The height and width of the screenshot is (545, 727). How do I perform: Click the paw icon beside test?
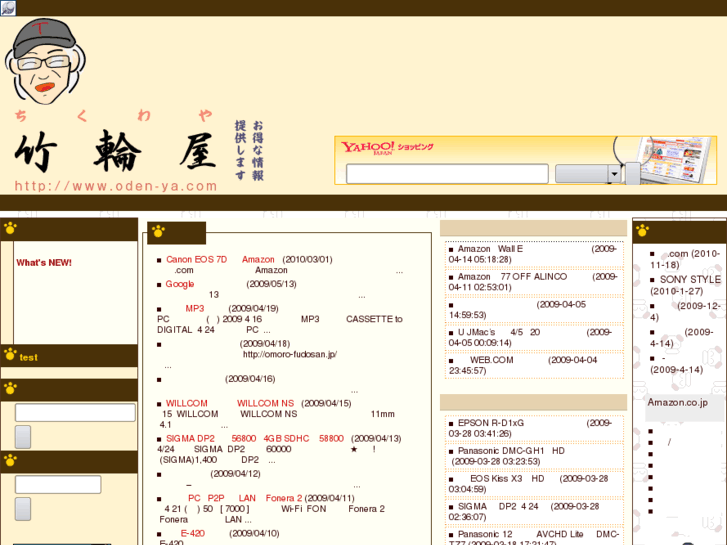10,355
